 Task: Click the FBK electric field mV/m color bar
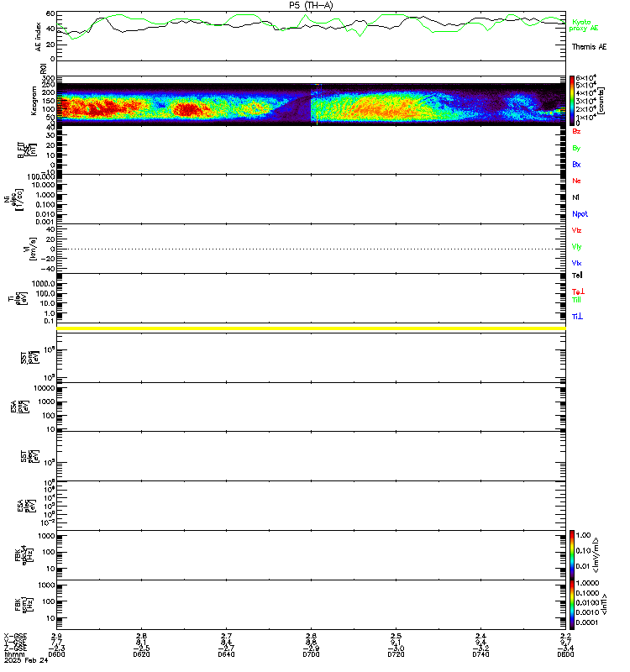pos(572,555)
